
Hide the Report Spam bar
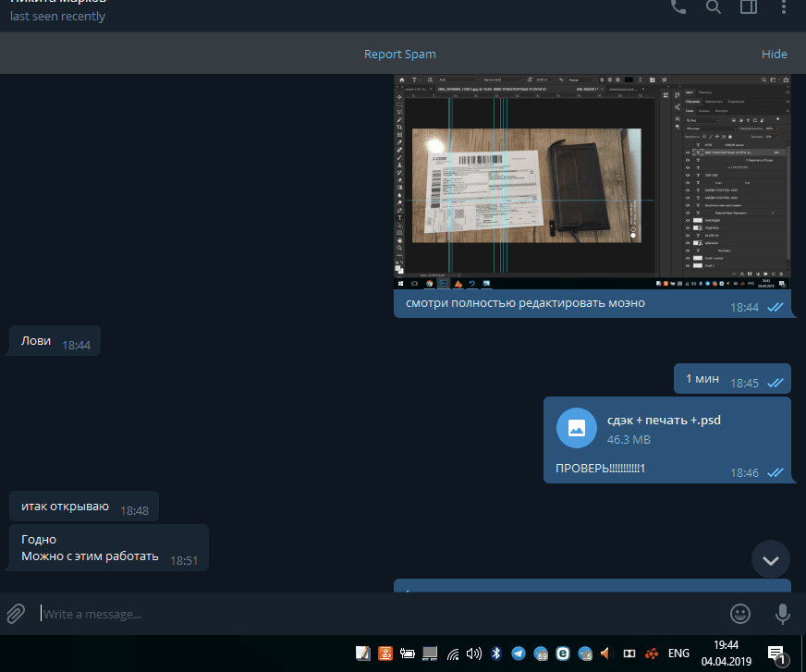[774, 55]
